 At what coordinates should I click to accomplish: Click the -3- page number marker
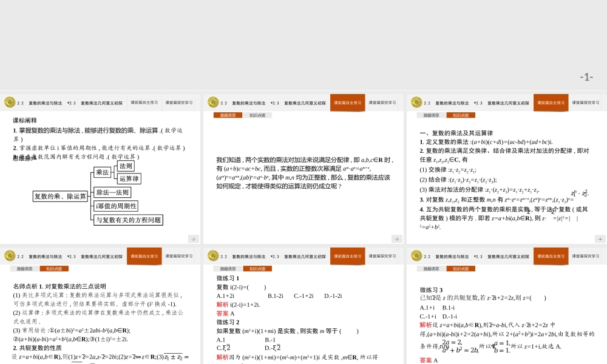[x=396, y=238]
